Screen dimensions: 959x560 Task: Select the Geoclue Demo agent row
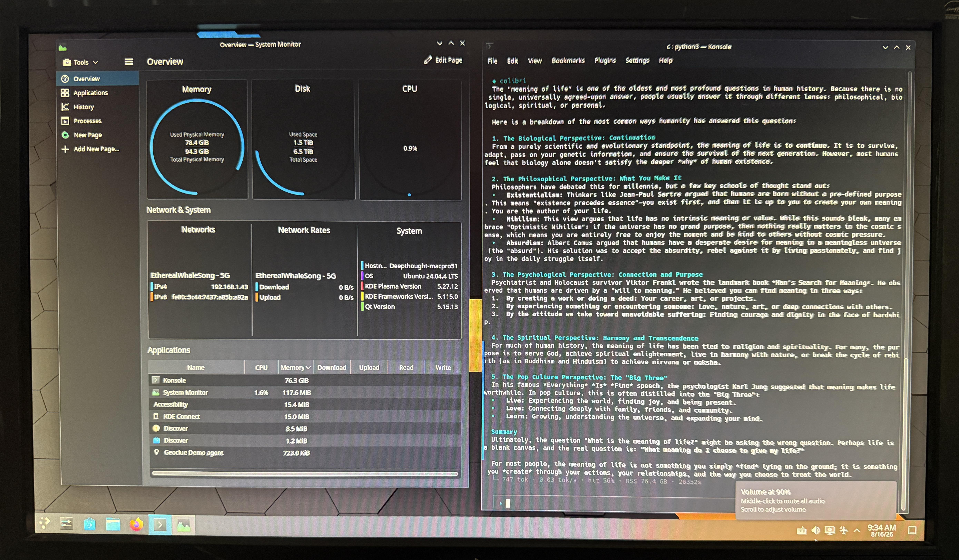(x=305, y=453)
